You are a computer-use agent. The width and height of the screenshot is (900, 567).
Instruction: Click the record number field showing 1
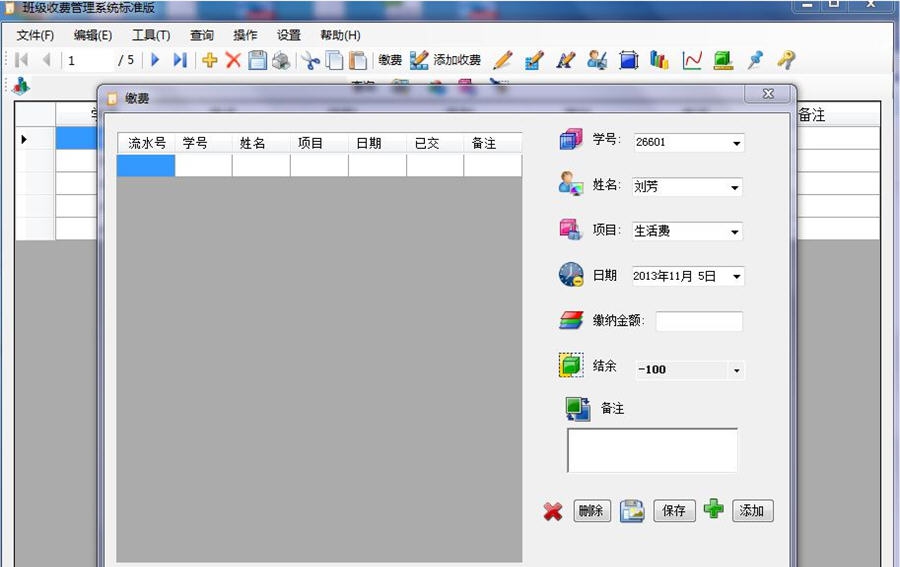tap(90, 60)
